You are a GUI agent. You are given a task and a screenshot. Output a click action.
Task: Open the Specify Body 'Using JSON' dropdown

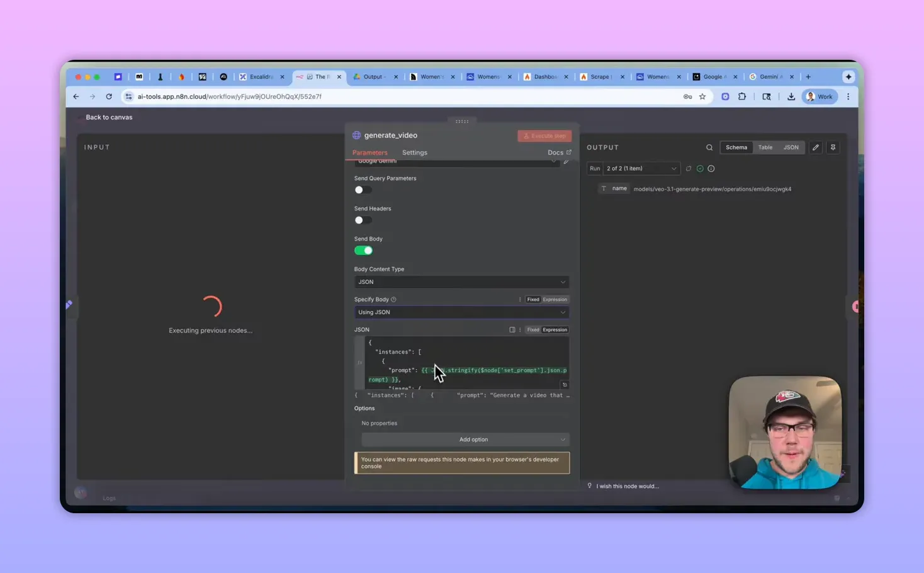click(x=461, y=312)
